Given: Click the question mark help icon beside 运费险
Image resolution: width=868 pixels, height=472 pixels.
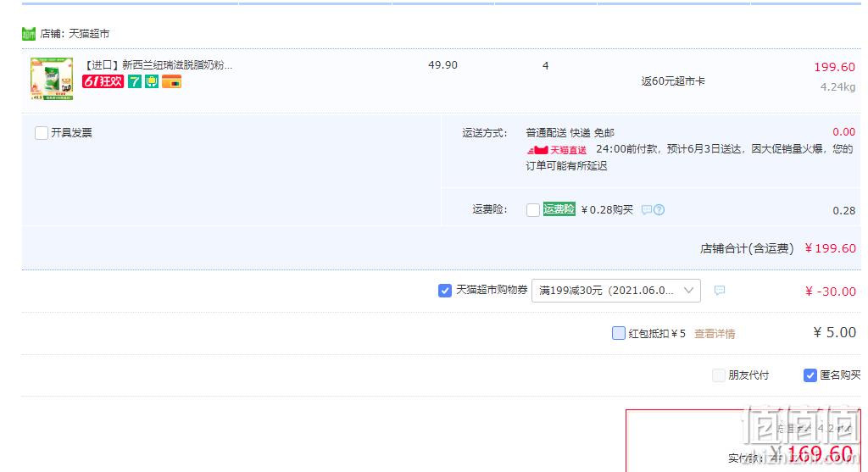Looking at the screenshot, I should coord(659,209).
